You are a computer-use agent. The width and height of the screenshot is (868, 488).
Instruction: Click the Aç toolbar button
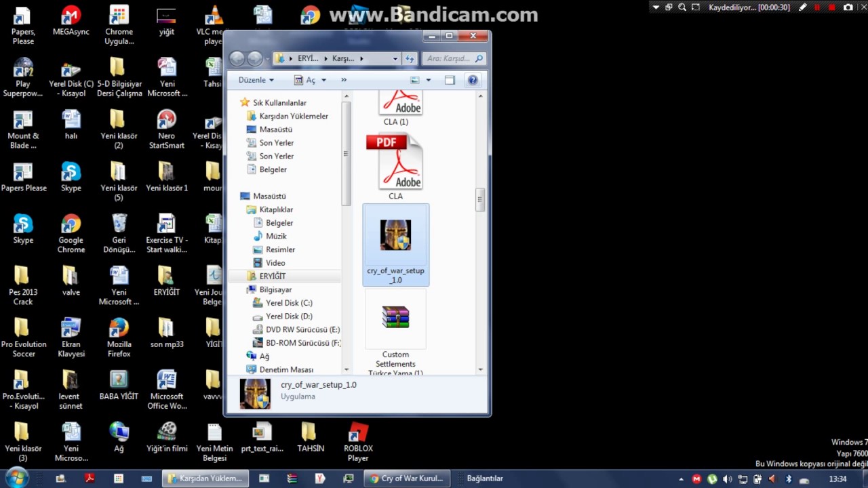(x=305, y=80)
